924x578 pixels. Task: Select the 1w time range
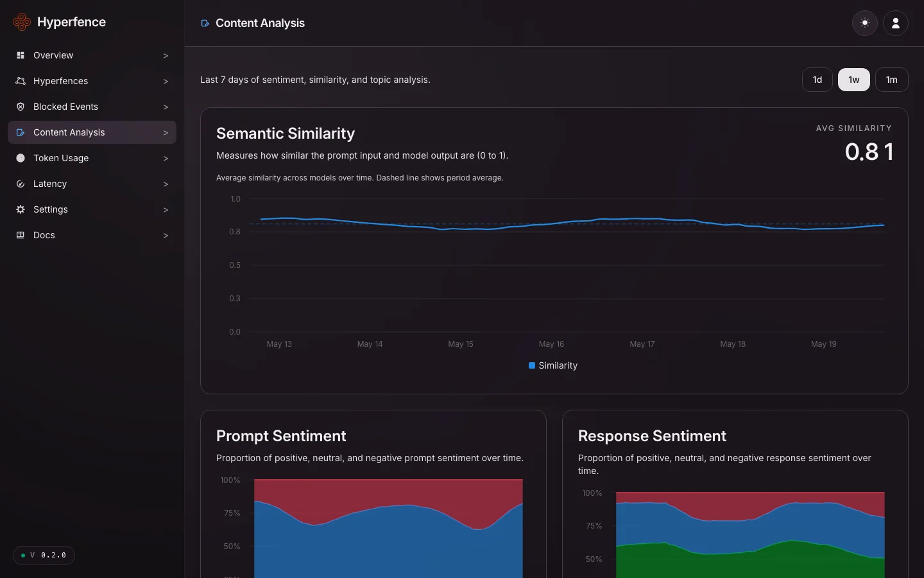854,80
